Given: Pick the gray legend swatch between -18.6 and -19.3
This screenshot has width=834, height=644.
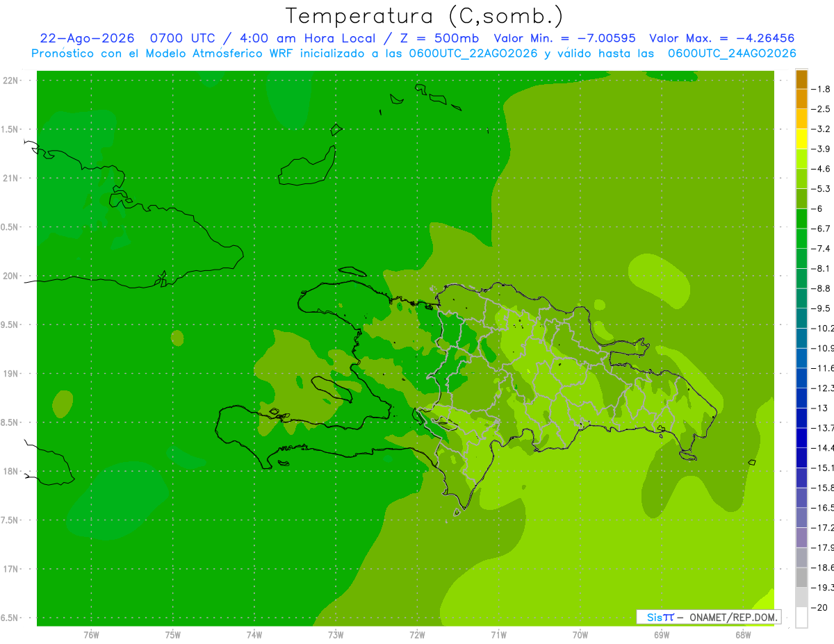Looking at the screenshot, I should click(x=801, y=577).
